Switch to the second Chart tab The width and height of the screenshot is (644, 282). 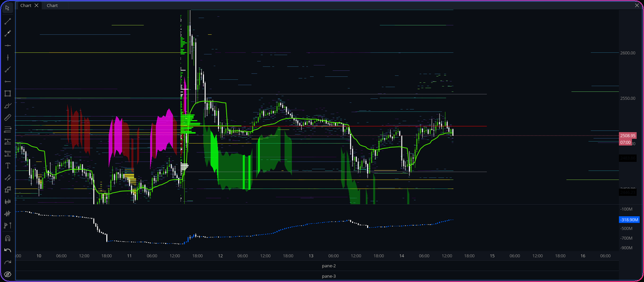(x=52, y=5)
